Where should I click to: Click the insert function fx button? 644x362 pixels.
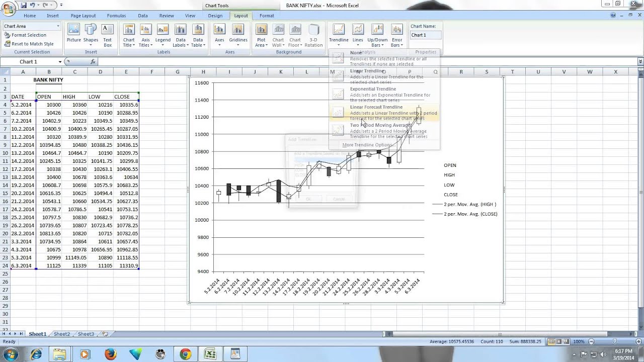93,62
